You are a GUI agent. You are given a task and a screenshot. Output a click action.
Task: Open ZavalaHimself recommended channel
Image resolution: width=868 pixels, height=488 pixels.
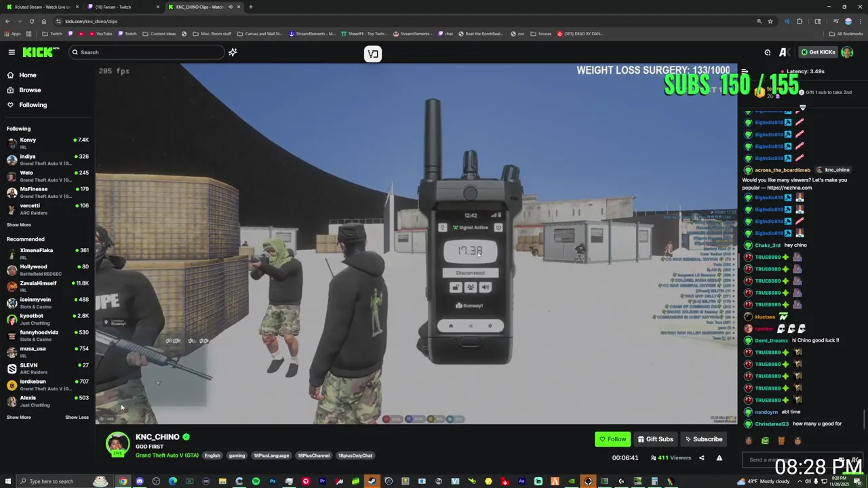click(47, 286)
